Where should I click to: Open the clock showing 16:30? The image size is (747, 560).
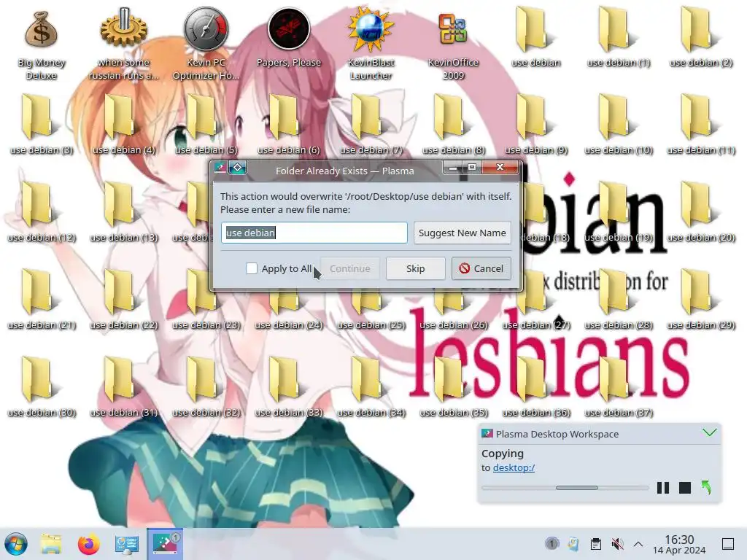[679, 544]
